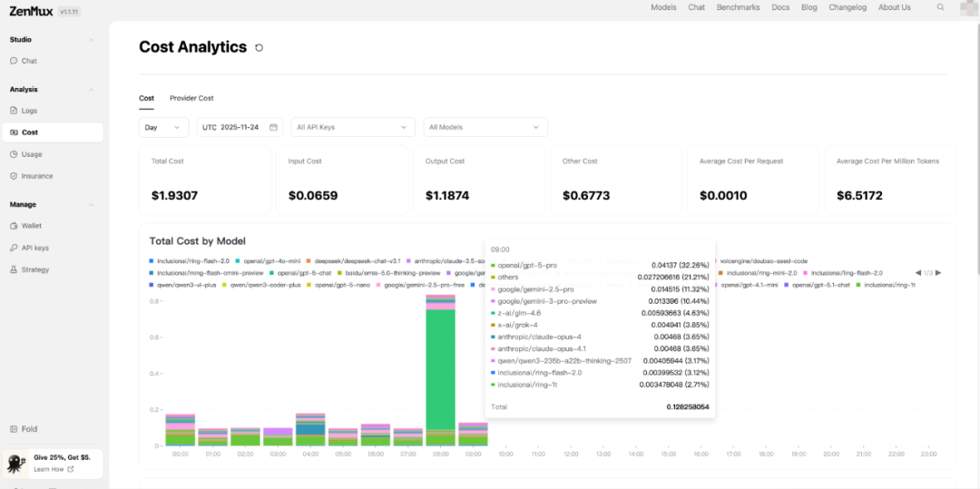
Task: Click the Chat speech bubble icon in sidebar
Action: click(15, 61)
